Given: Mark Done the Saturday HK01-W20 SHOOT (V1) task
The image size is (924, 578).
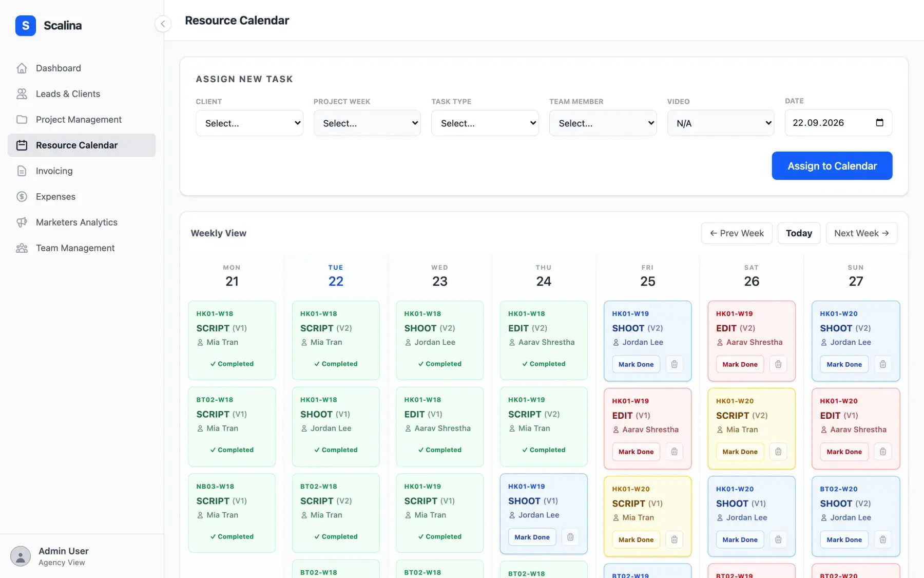Looking at the screenshot, I should tap(740, 539).
